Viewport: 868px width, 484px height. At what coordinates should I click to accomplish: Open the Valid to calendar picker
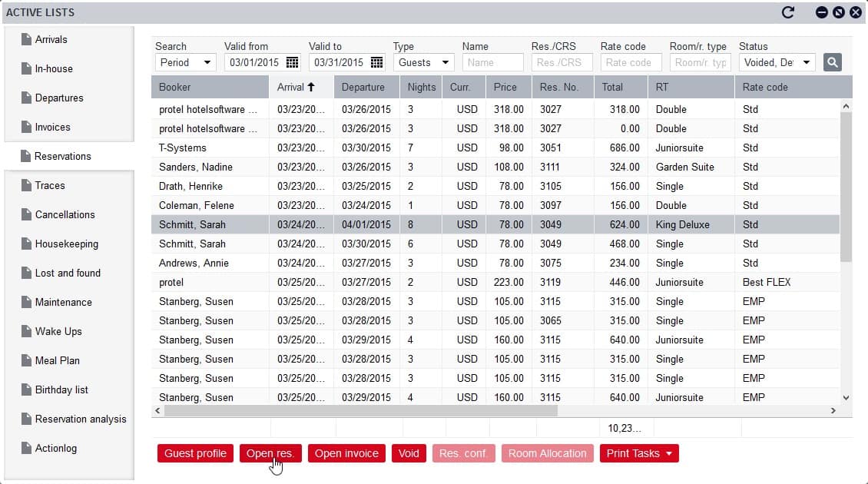point(376,62)
